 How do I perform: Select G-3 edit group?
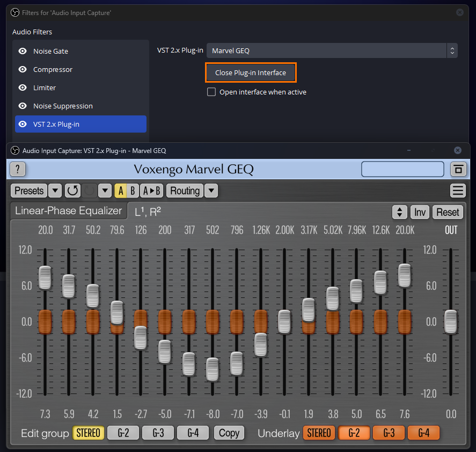158,433
